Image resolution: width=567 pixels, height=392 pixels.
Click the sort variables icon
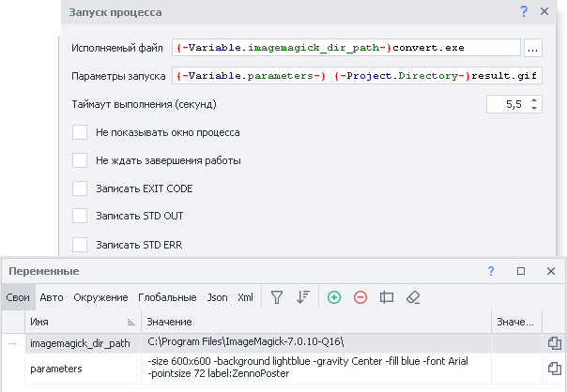pos(302,297)
